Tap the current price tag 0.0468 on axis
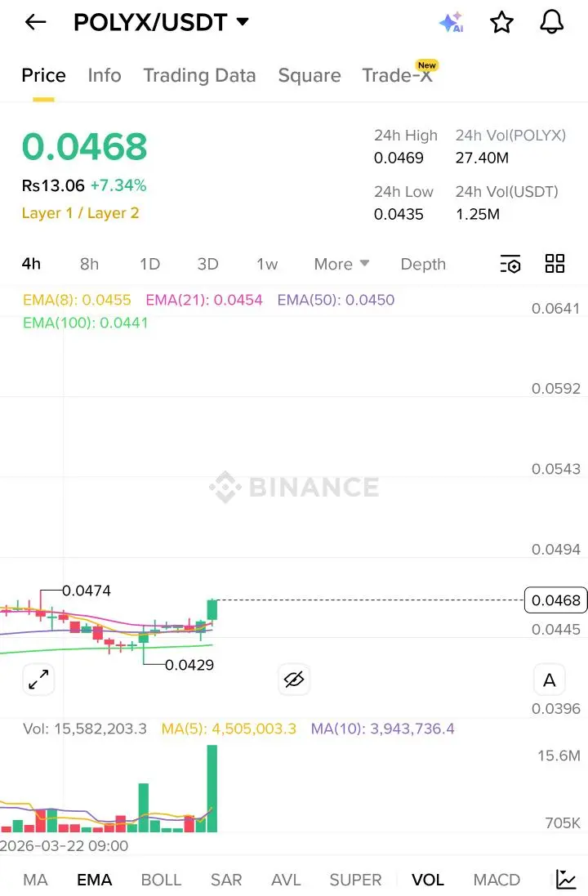Image resolution: width=588 pixels, height=896 pixels. (555, 600)
